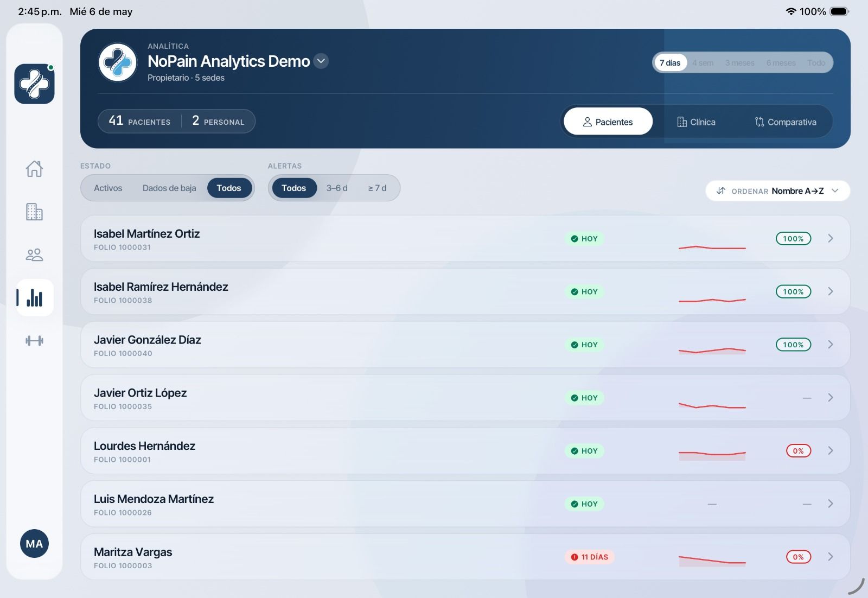The height and width of the screenshot is (598, 868).
Task: Open patient Isabel Martínez Ortiz name
Action: click(146, 234)
